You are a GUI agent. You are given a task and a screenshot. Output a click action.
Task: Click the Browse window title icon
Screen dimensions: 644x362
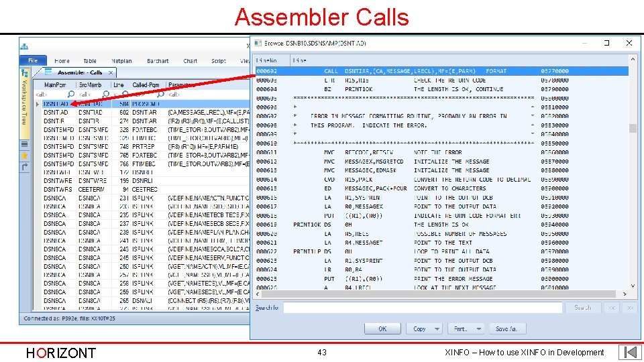258,43
